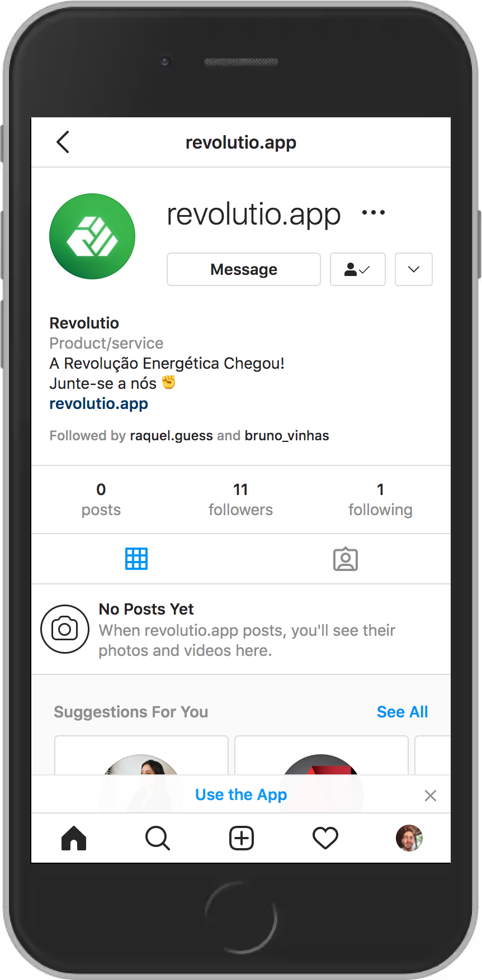Expand suggested accounts with the down chevron

click(414, 269)
